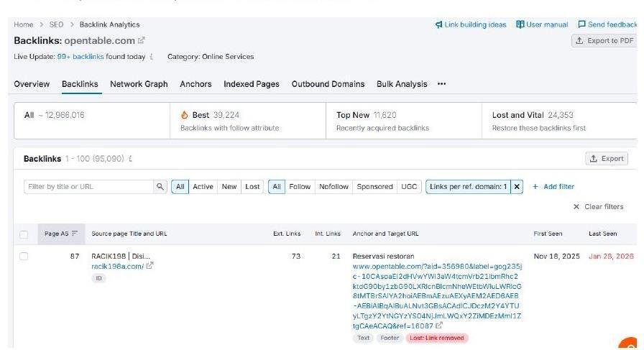
Task: Click the Footer tag under target URL
Action: click(x=390, y=338)
